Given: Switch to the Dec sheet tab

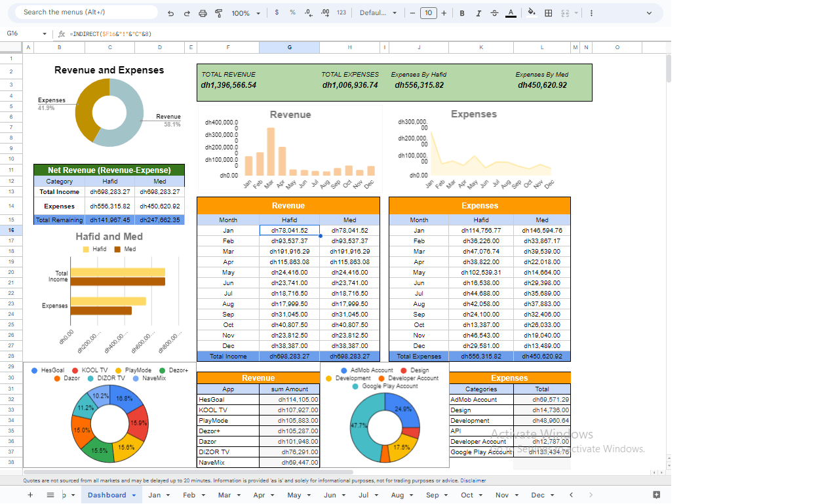Looking at the screenshot, I should (x=537, y=495).
